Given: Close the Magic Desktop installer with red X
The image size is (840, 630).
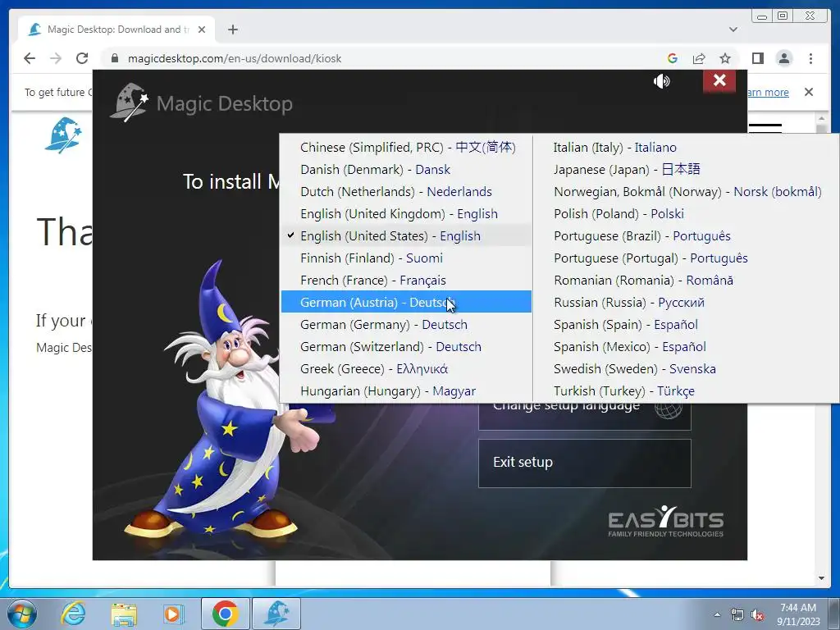Looking at the screenshot, I should pos(719,80).
